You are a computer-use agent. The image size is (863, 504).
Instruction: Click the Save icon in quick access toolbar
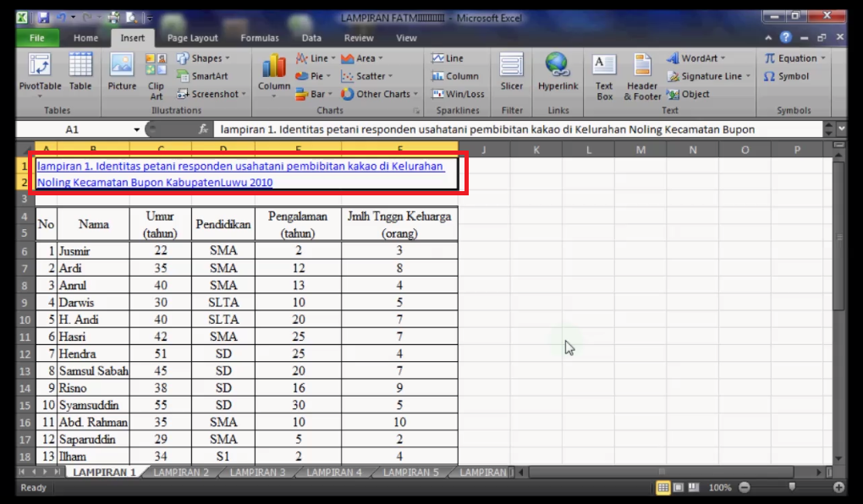[x=43, y=18]
